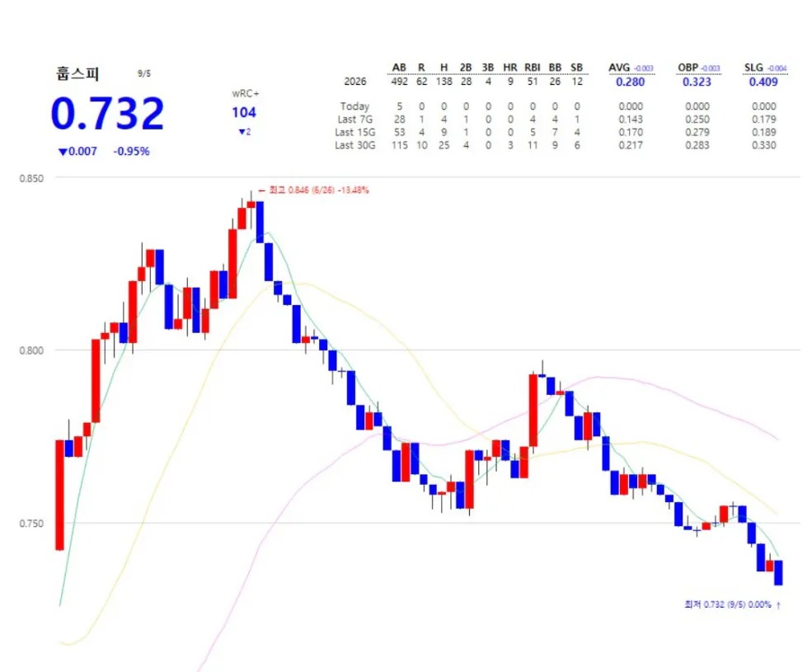Click the 9/5 date label
This screenshot has height=672, width=812.
click(x=144, y=73)
